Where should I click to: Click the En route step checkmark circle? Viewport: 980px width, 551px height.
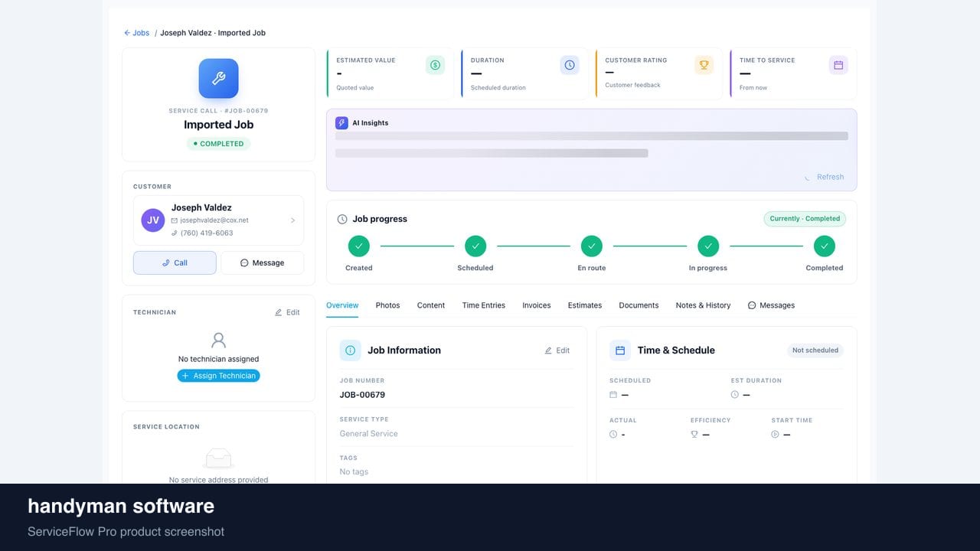(x=592, y=246)
